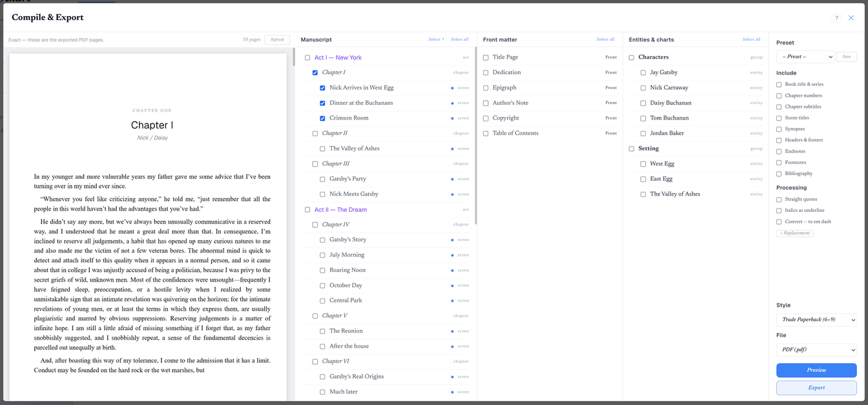868x405 pixels.
Task: Enable Headers & footers option
Action: (x=779, y=140)
